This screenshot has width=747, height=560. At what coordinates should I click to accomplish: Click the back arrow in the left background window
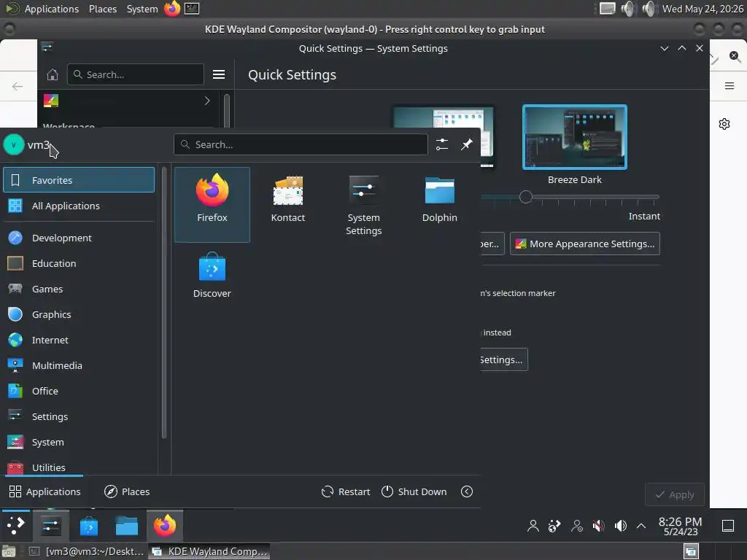click(18, 86)
